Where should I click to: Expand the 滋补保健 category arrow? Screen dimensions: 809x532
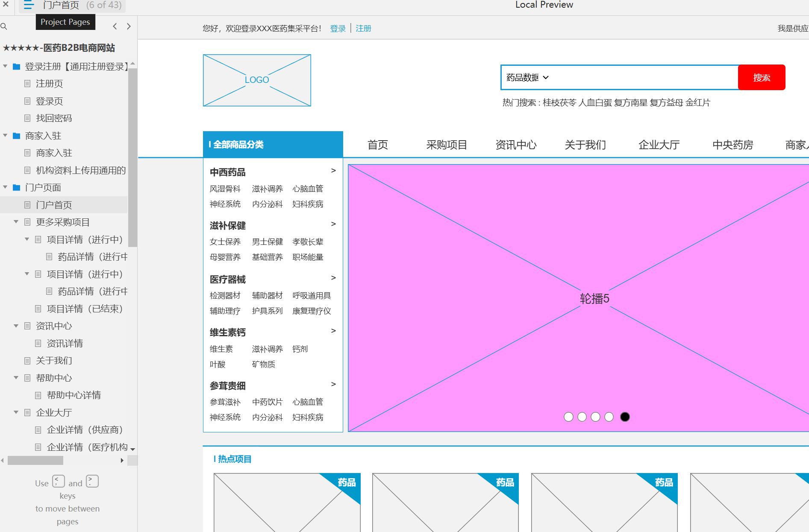333,224
